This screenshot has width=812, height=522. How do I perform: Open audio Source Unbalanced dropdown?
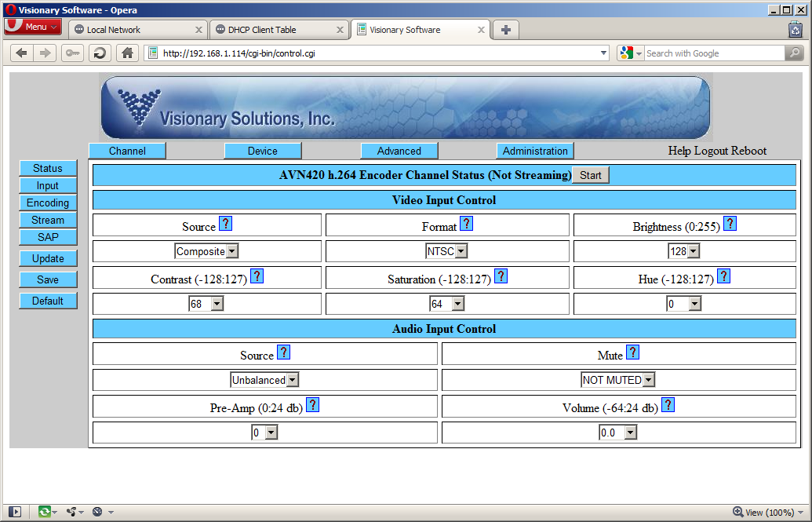click(264, 380)
